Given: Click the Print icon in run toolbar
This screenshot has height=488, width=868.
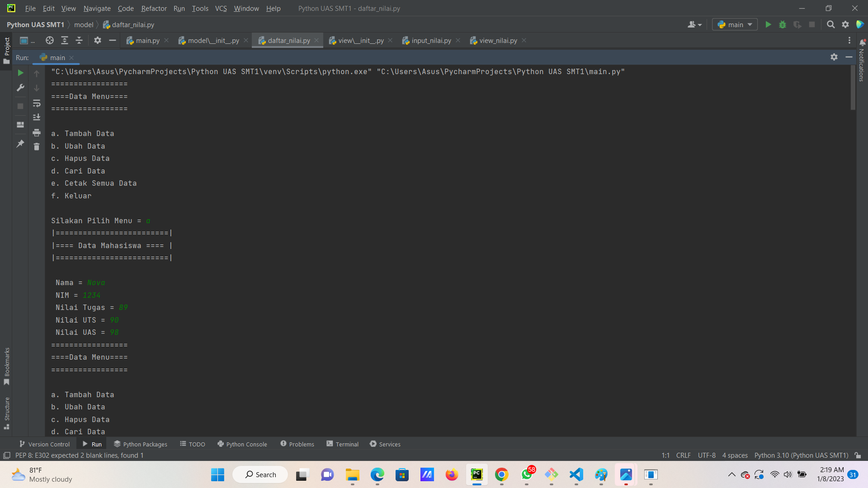Looking at the screenshot, I should pyautogui.click(x=37, y=132).
